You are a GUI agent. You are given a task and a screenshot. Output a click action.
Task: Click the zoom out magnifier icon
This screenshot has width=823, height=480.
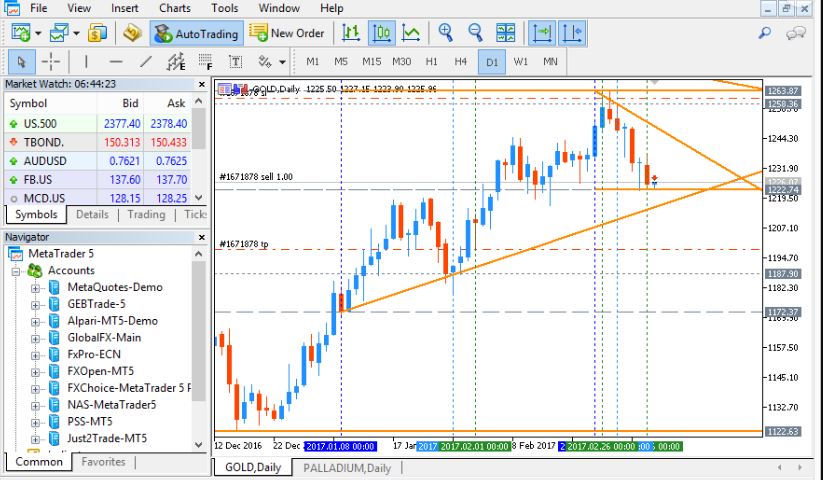(x=476, y=33)
